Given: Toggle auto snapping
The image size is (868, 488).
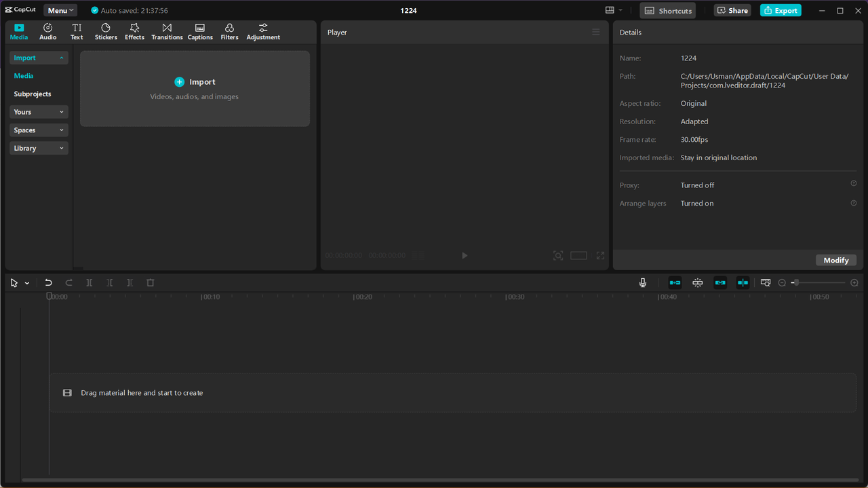Looking at the screenshot, I should click(698, 283).
